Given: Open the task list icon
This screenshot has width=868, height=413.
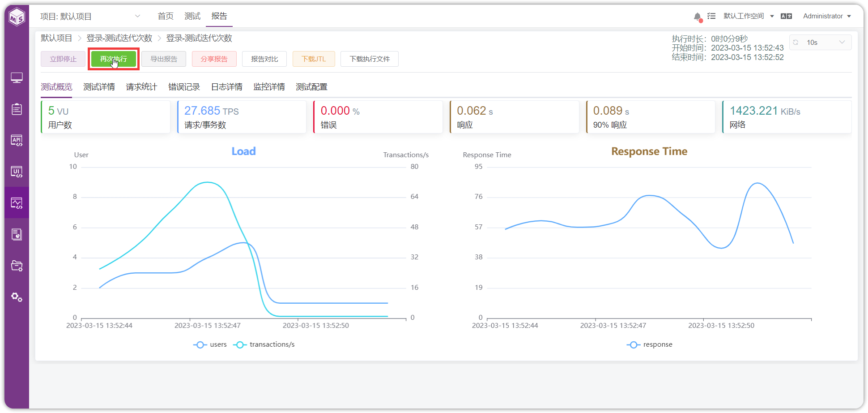Looking at the screenshot, I should (x=711, y=16).
